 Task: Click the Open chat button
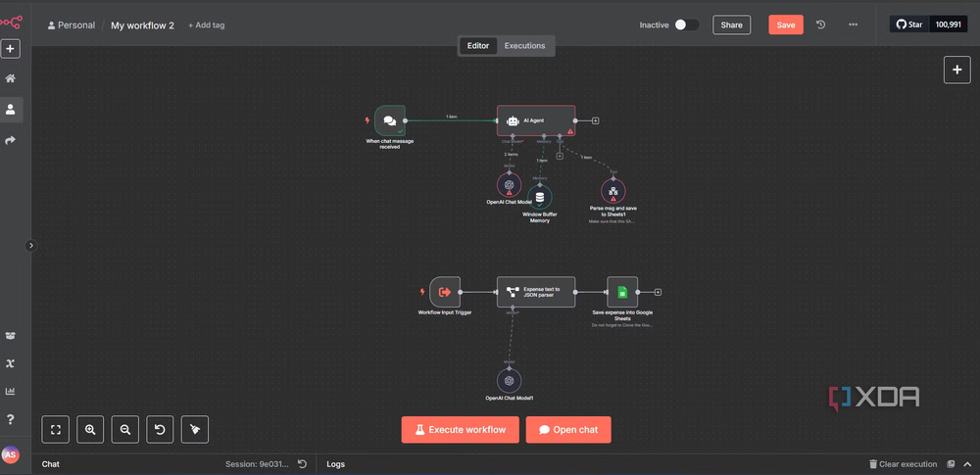(x=568, y=429)
